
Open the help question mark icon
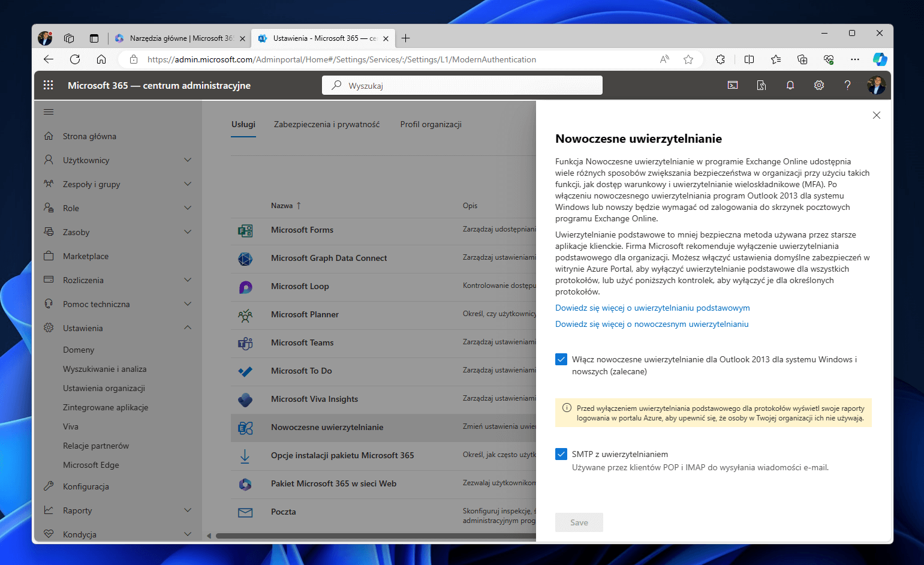[847, 85]
